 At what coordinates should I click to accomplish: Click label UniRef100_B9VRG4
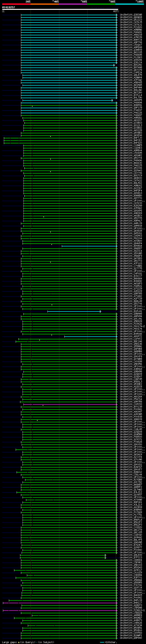131,246
